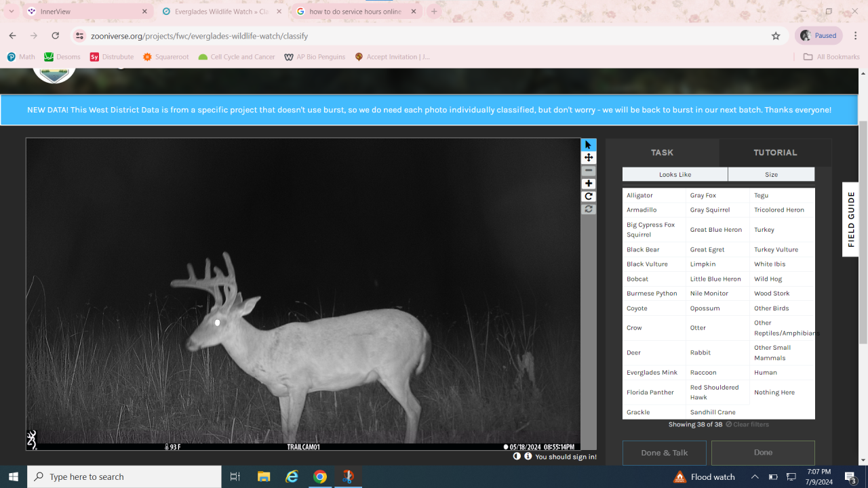Choose Otter option

tap(717, 328)
